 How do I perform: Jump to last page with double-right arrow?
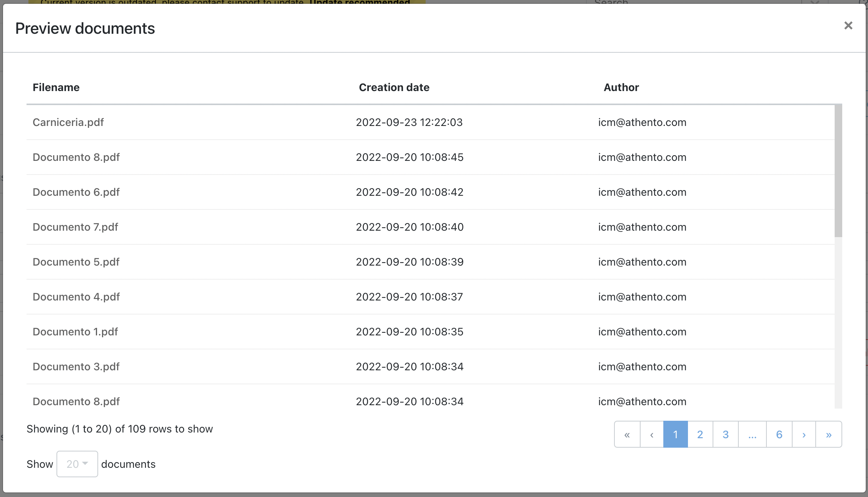(829, 434)
